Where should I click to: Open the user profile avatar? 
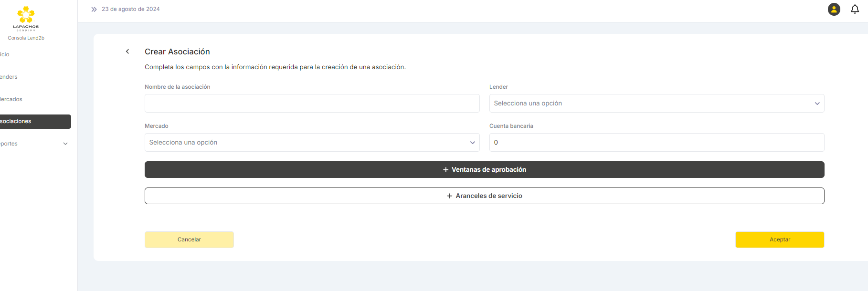point(834,9)
